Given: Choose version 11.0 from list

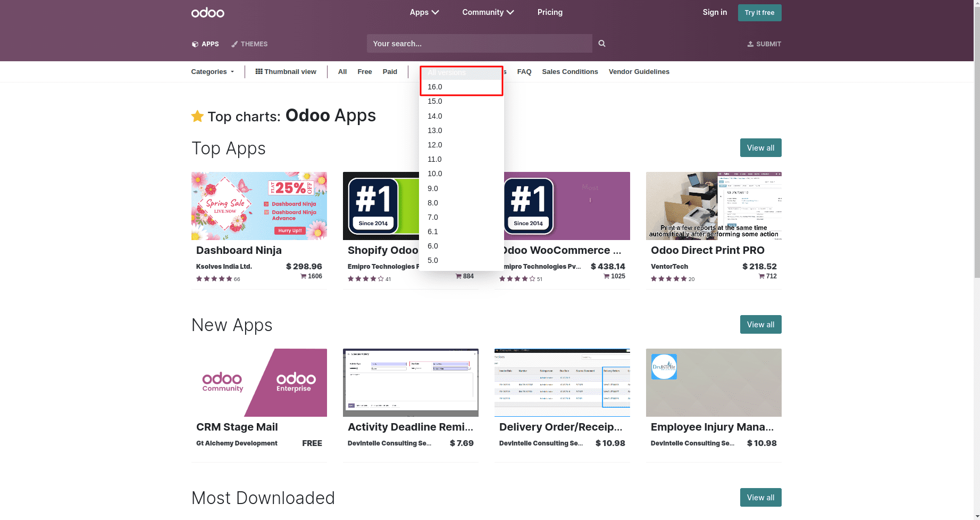Looking at the screenshot, I should point(462,159).
